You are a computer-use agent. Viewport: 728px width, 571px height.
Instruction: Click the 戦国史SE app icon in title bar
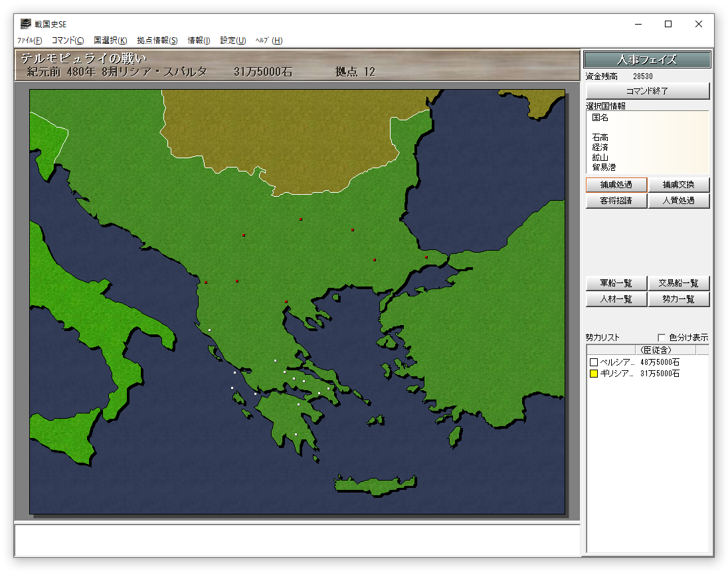[26, 24]
